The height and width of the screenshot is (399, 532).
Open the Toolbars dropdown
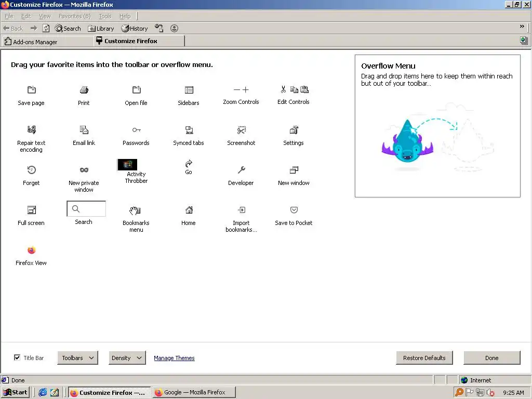(x=78, y=358)
